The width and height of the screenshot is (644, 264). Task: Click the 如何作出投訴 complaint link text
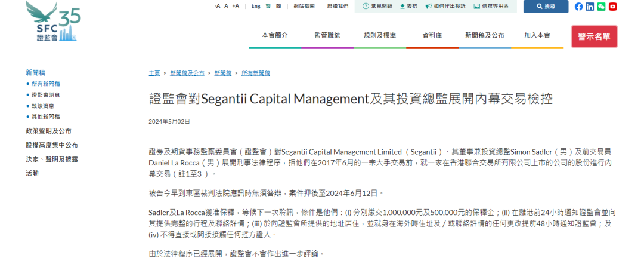click(450, 6)
